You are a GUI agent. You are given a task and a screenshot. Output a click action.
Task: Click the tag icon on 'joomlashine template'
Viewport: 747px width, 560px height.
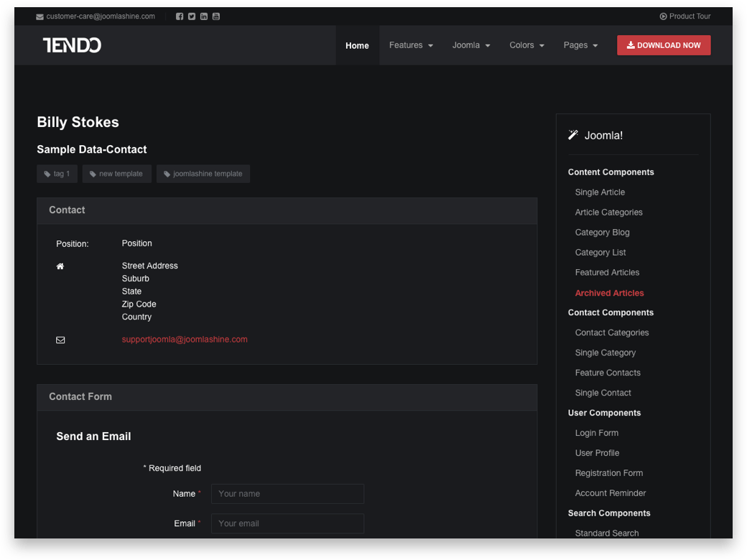167,174
